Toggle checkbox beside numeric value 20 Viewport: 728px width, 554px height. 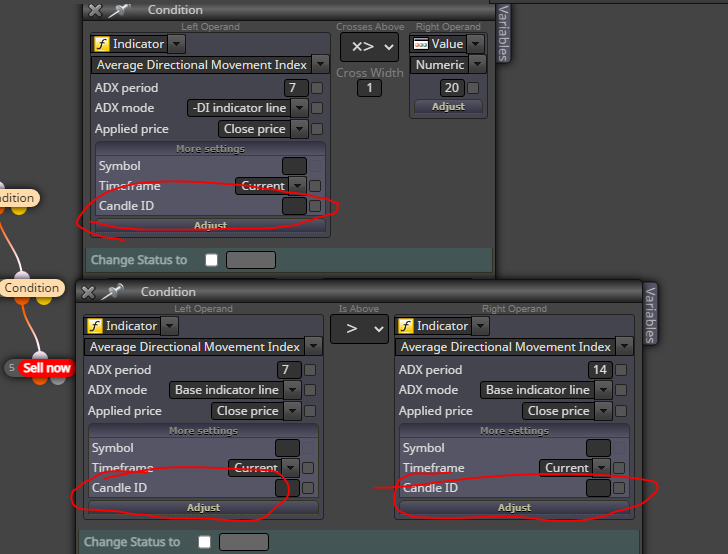pos(473,88)
